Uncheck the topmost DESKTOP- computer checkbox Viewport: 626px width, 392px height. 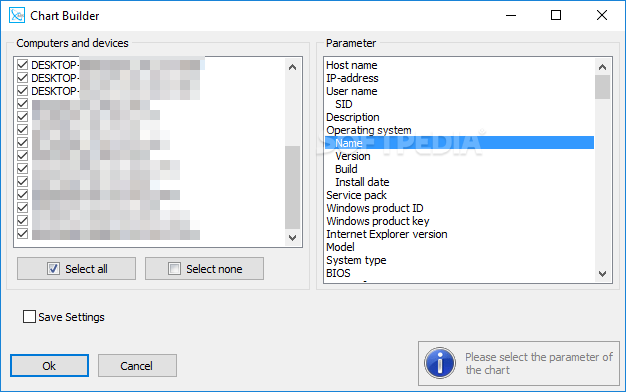point(22,65)
